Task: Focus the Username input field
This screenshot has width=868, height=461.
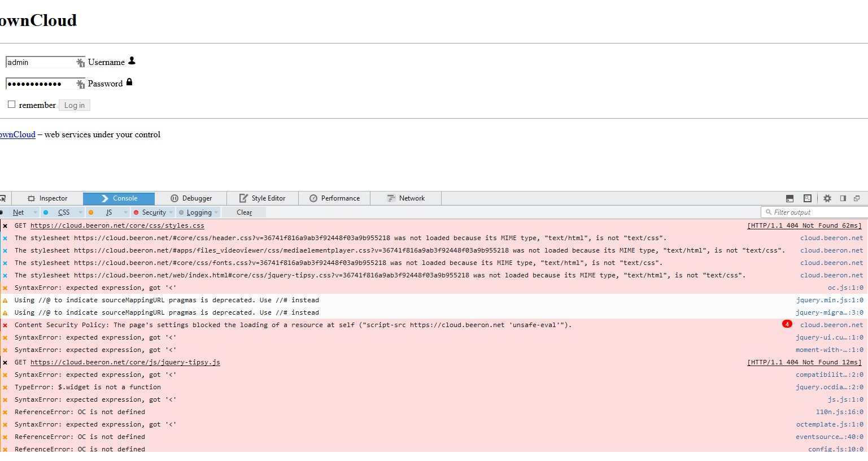Action: click(45, 62)
